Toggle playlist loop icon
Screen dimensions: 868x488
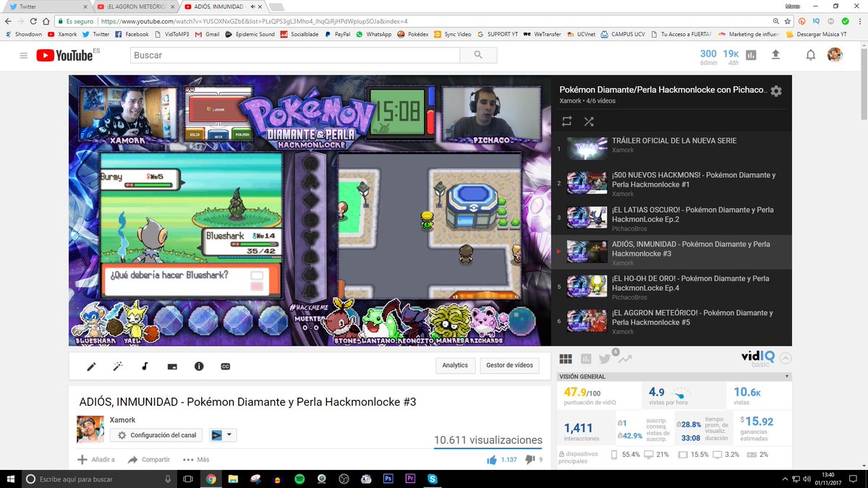(566, 121)
